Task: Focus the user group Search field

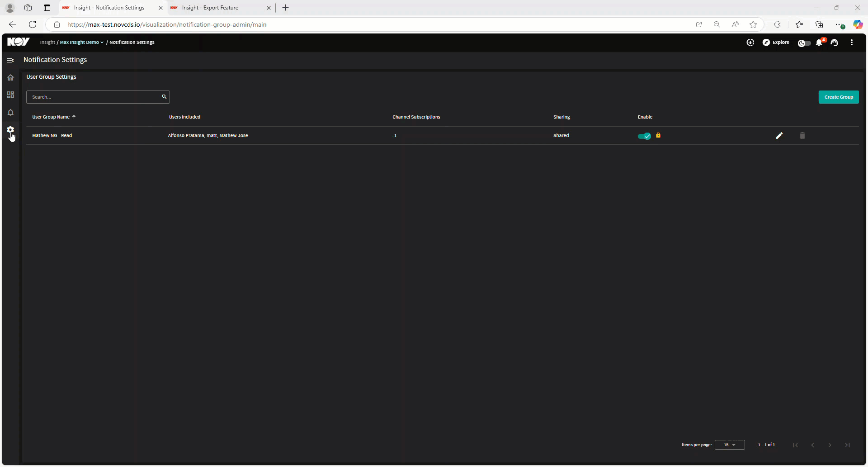Action: (98, 97)
